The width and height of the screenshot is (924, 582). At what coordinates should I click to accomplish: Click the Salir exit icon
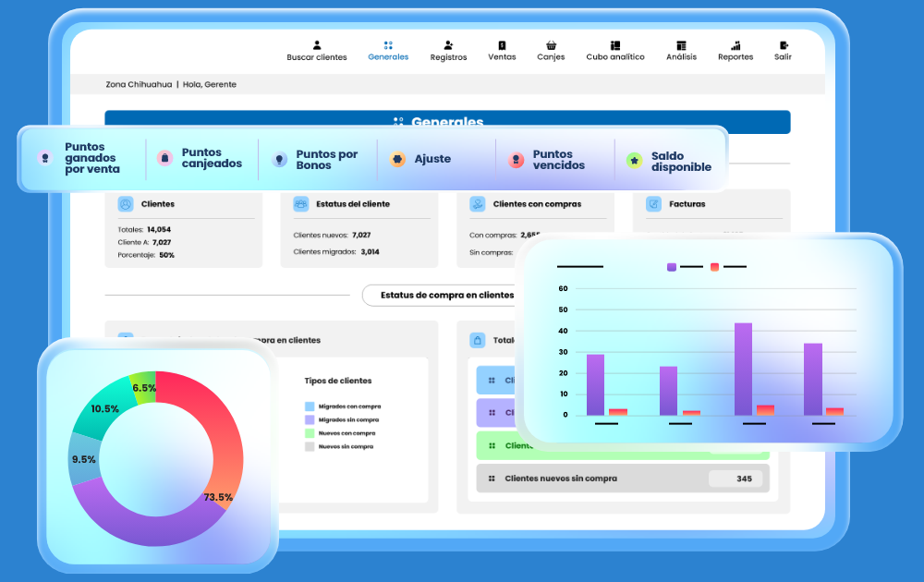(x=784, y=44)
